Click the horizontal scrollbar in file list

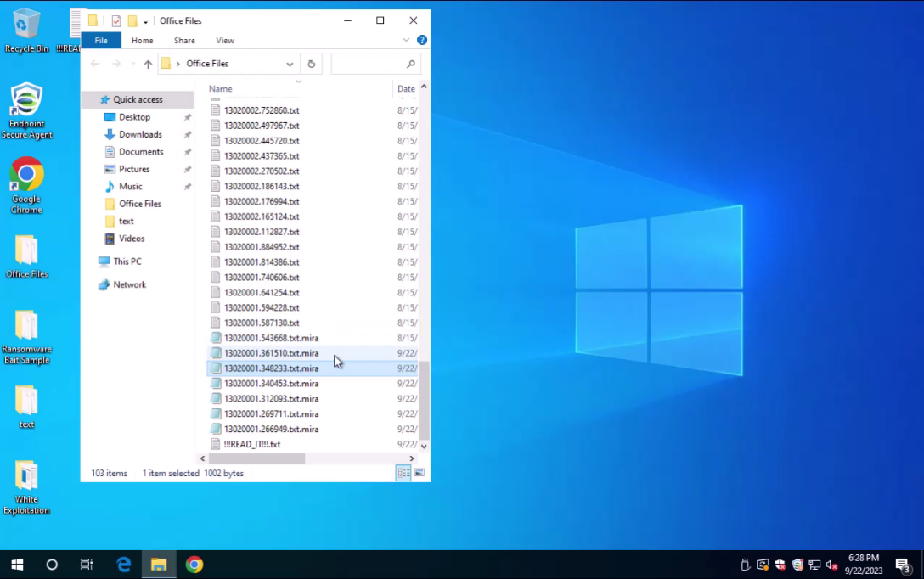point(256,458)
